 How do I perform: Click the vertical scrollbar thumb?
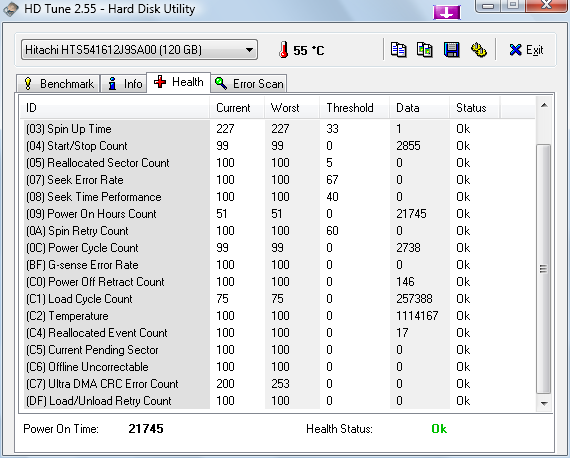click(544, 269)
